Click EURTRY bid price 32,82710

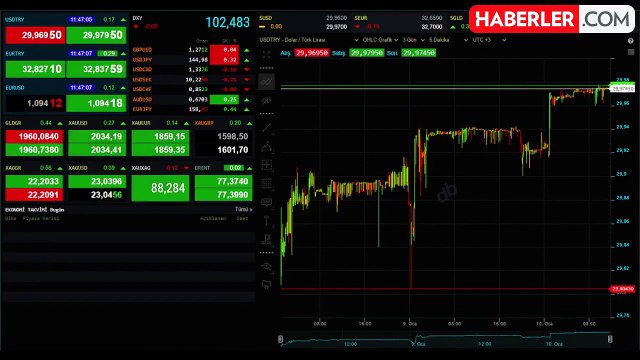click(x=36, y=69)
